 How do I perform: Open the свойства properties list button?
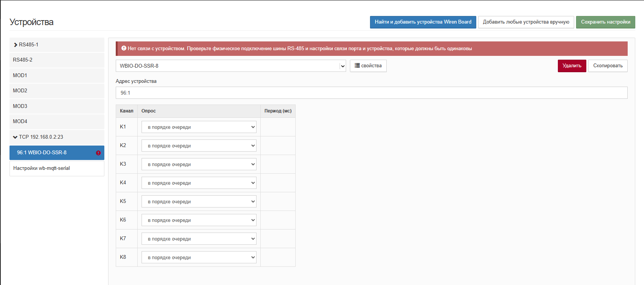coord(368,66)
